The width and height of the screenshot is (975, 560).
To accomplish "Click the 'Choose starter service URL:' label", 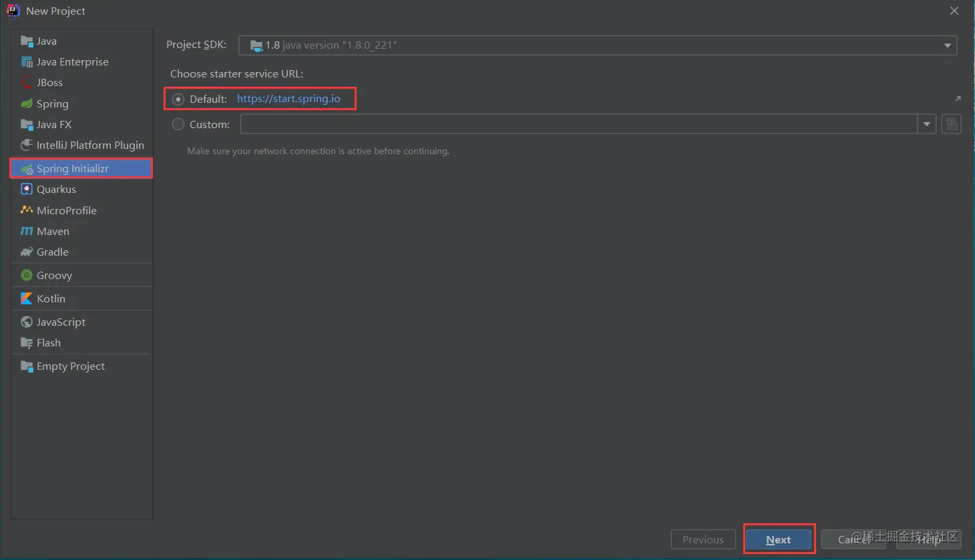I will point(236,74).
